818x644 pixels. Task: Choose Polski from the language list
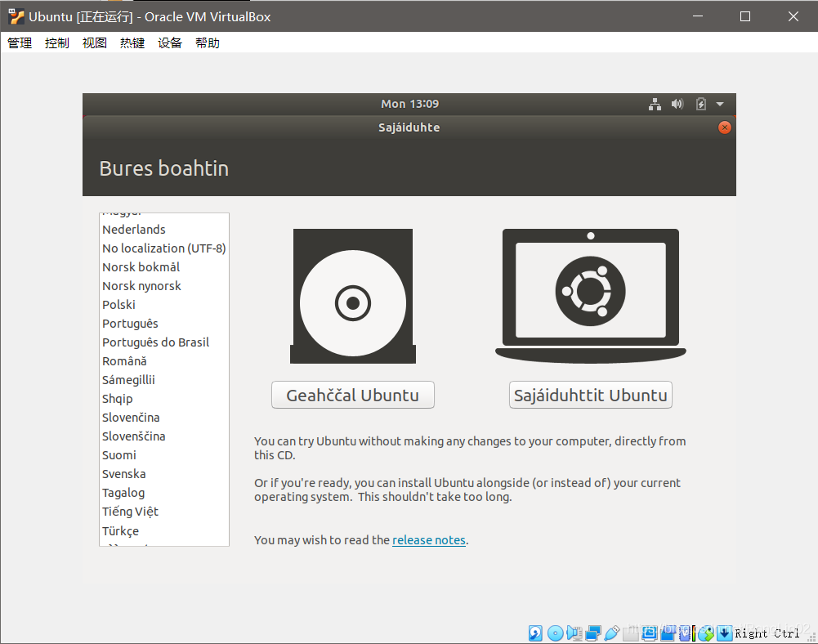164,305
